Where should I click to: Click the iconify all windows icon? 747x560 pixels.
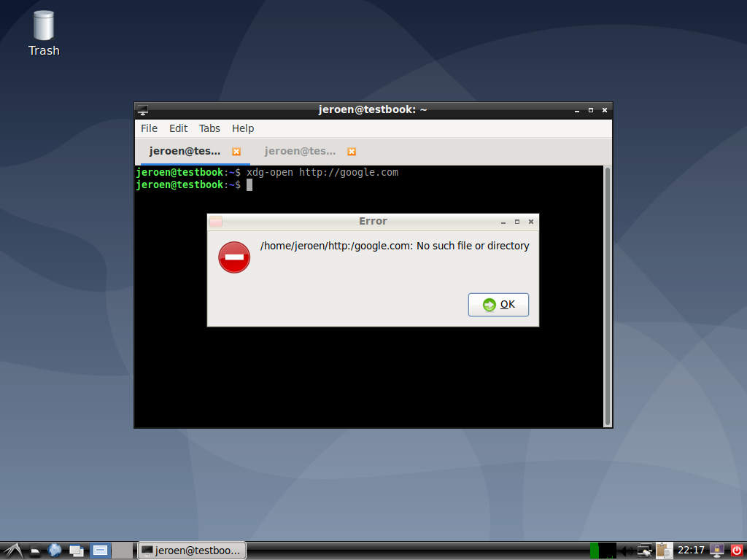76,551
